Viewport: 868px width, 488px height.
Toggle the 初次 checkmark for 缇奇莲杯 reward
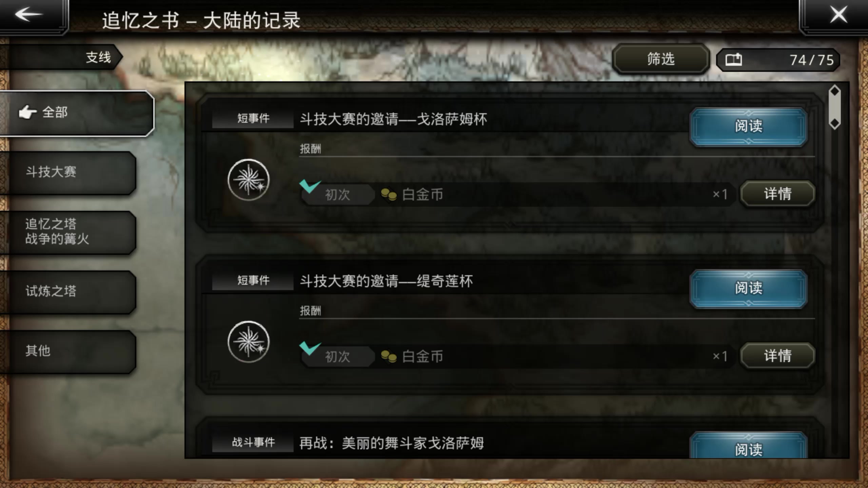310,348
